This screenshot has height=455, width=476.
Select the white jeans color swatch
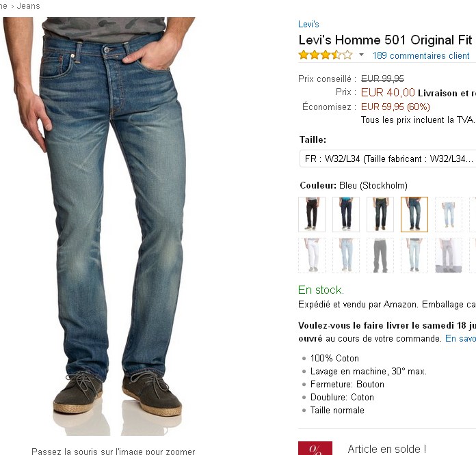312,256
